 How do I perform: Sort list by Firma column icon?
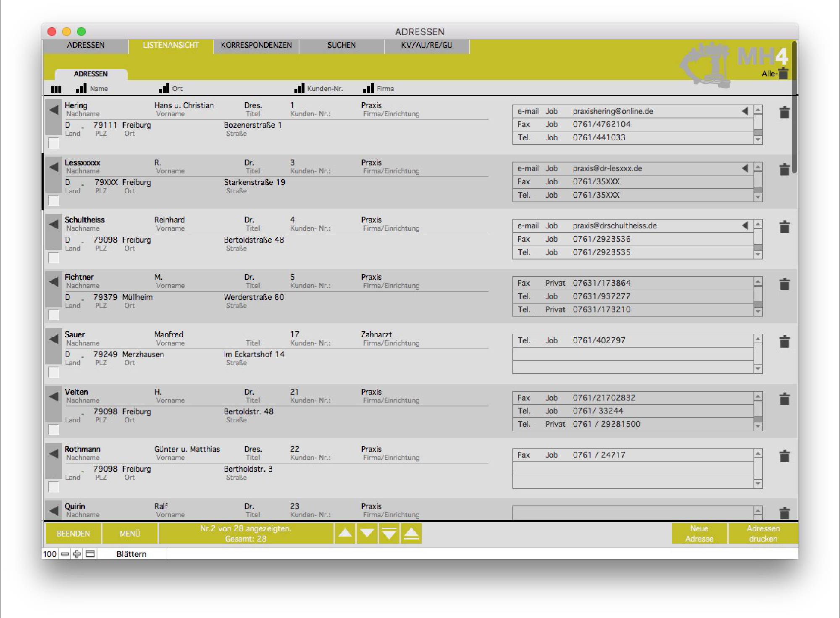coord(368,88)
